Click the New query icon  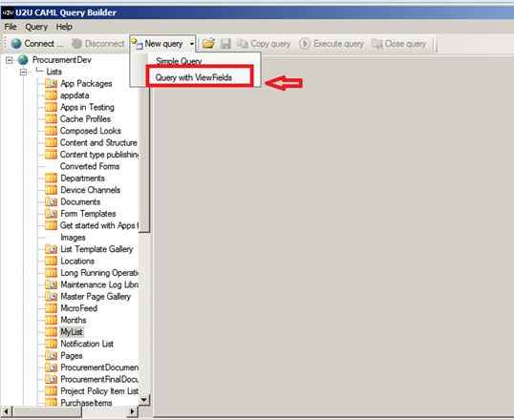point(137,43)
